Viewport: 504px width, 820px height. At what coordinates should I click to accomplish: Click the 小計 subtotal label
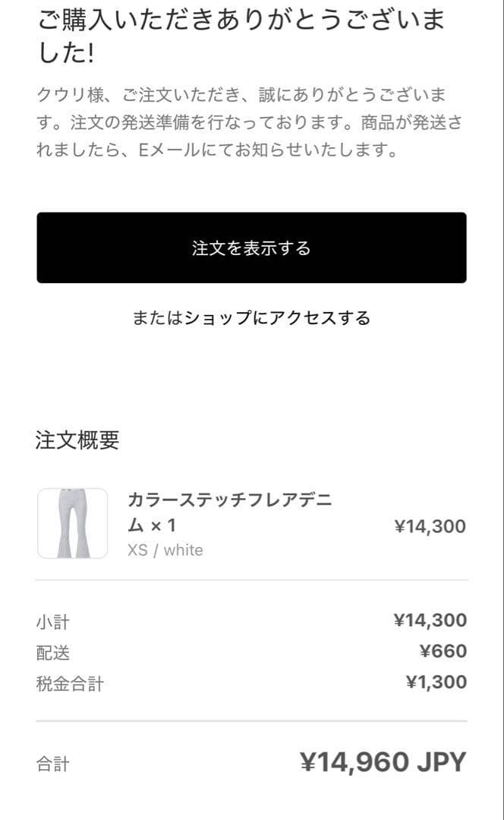pyautogui.click(x=53, y=621)
